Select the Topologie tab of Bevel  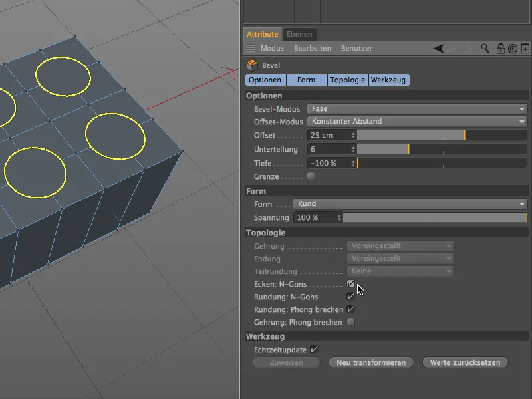[348, 80]
